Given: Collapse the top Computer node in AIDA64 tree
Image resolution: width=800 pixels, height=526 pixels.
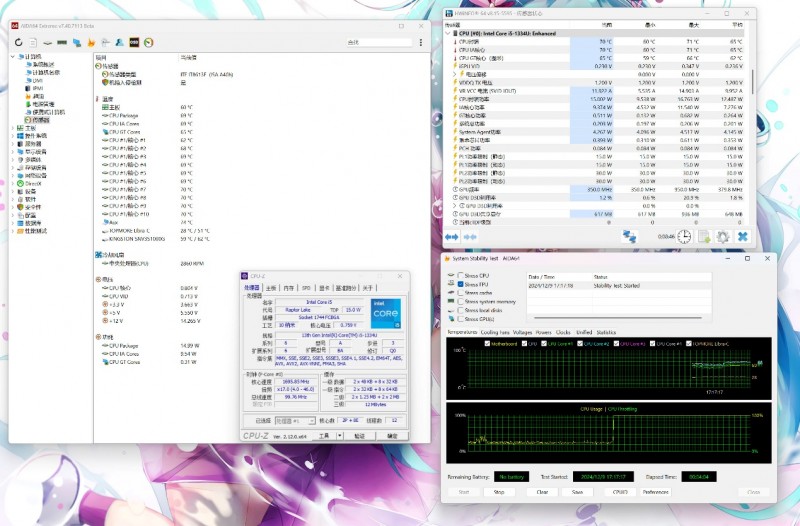Looking at the screenshot, I should coord(13,57).
